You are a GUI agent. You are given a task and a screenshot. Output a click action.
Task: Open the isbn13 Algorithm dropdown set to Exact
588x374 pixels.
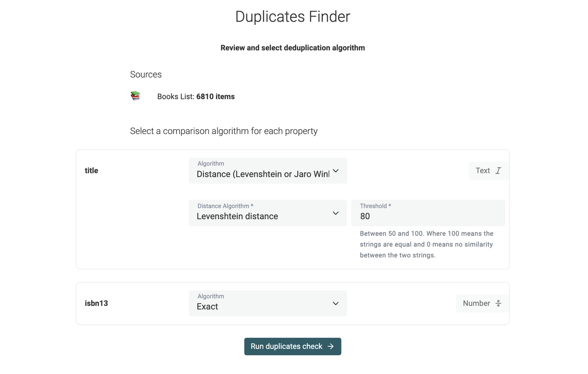265,304
